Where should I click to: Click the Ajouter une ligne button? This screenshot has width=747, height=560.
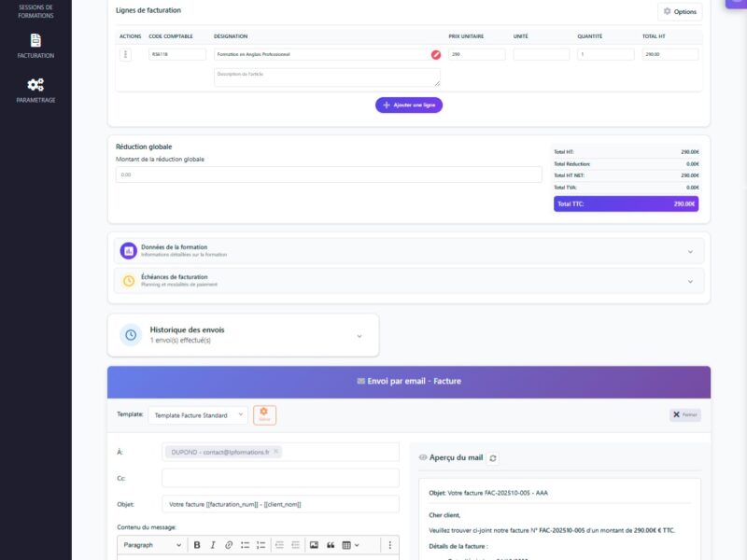coord(409,105)
